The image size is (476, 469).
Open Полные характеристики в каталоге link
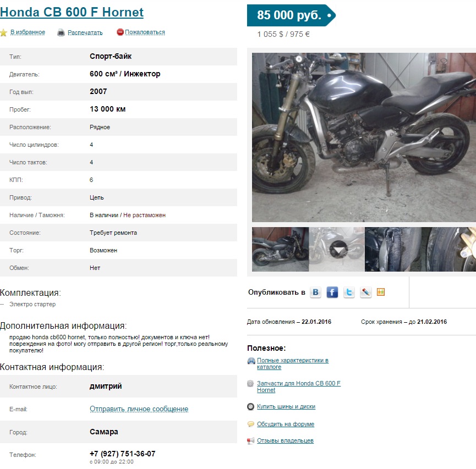(x=293, y=363)
